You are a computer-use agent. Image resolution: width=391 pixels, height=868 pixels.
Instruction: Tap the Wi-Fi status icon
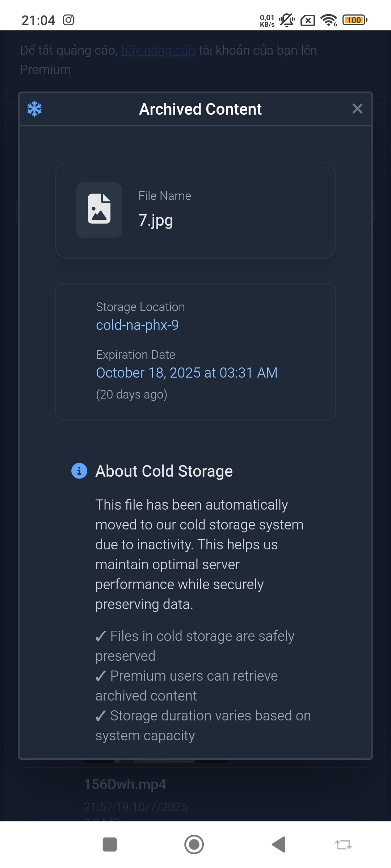[x=329, y=20]
